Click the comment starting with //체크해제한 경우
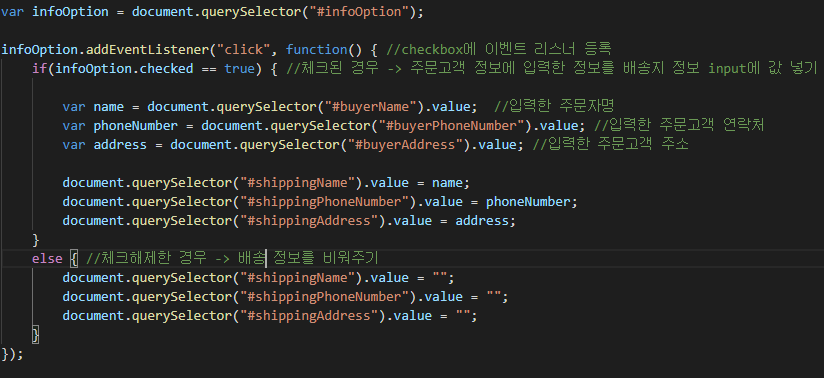824x378 pixels. 232,259
